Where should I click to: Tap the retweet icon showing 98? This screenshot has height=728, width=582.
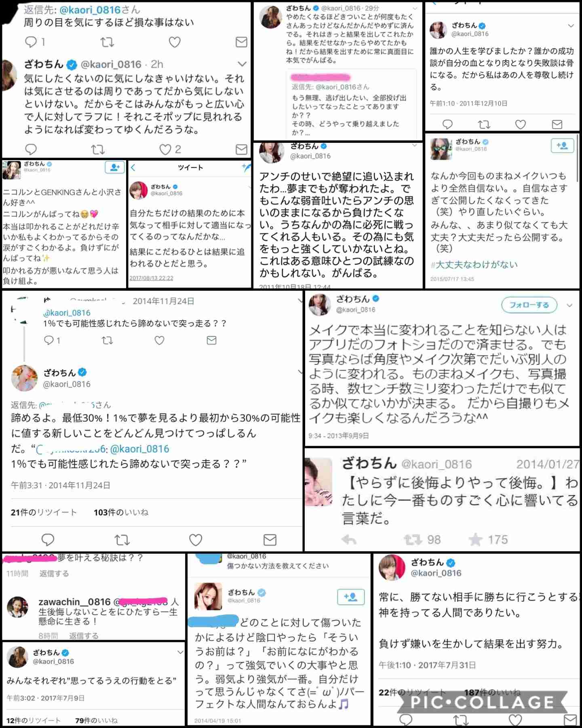click(x=413, y=539)
